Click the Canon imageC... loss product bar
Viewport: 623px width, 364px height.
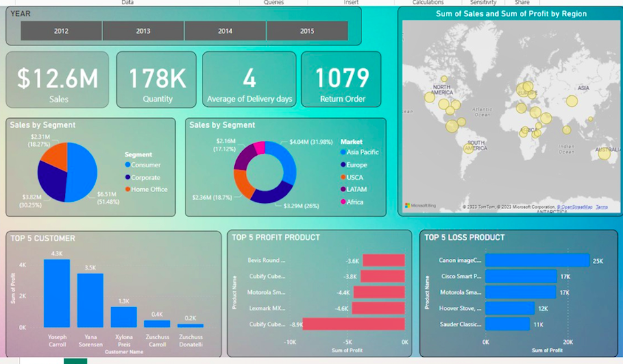[x=537, y=261]
